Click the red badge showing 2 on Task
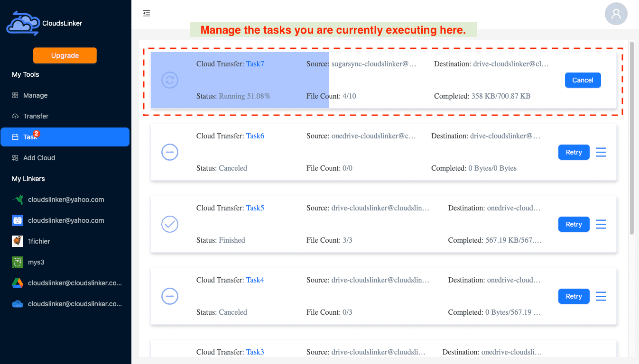639x364 pixels. coord(37,134)
